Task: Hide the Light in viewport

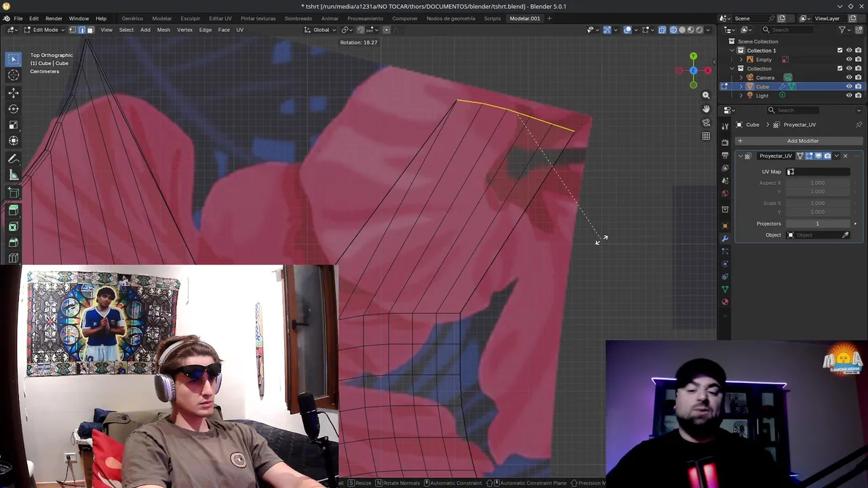Action: (849, 96)
